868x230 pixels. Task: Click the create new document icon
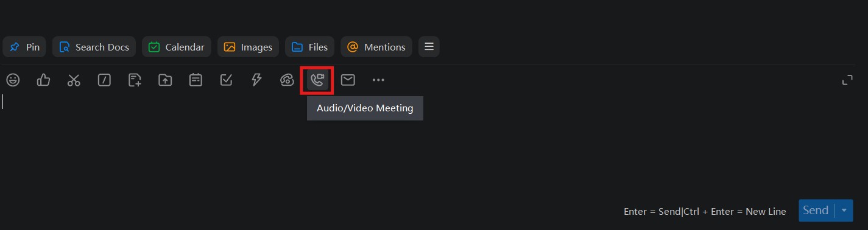pos(135,80)
